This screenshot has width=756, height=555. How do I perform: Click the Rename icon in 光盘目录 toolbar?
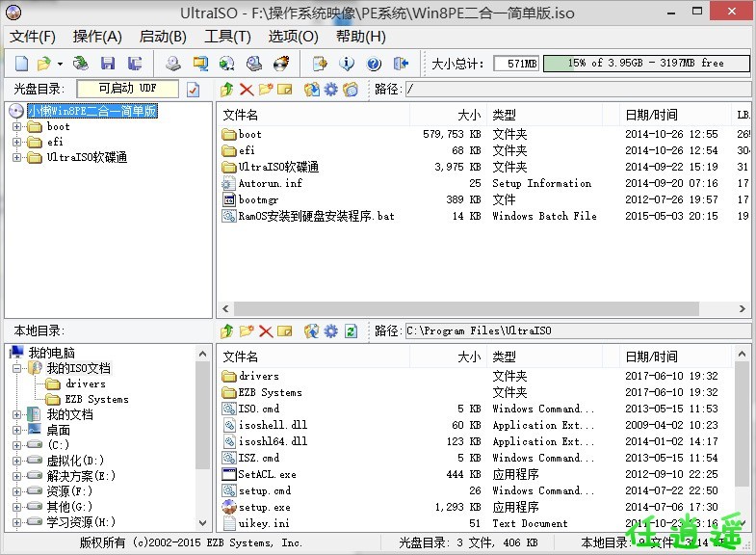(x=285, y=90)
